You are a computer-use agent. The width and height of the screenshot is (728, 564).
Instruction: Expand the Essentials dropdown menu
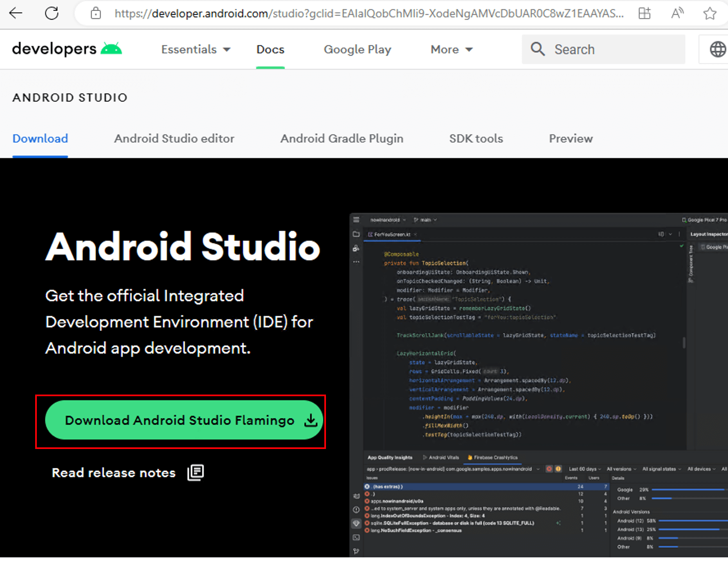(x=196, y=50)
